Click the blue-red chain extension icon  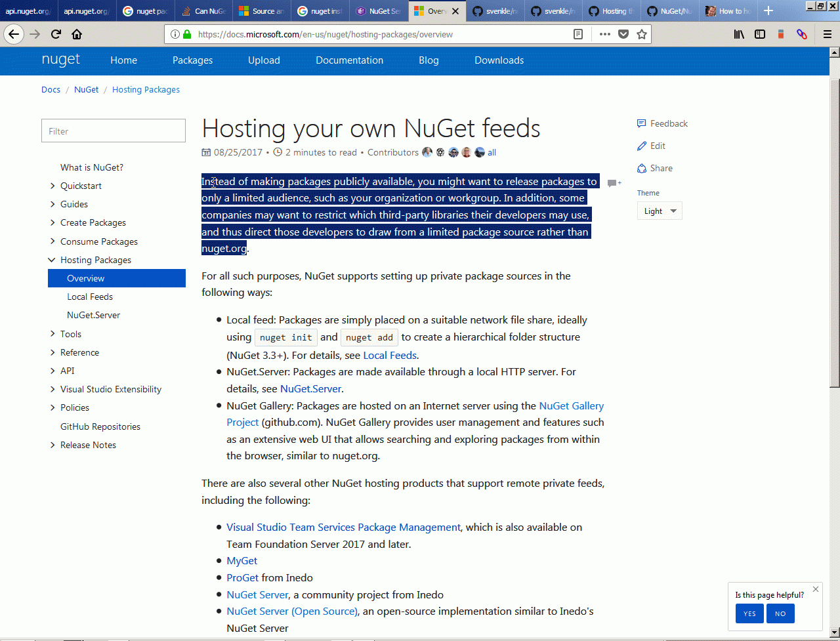click(802, 34)
